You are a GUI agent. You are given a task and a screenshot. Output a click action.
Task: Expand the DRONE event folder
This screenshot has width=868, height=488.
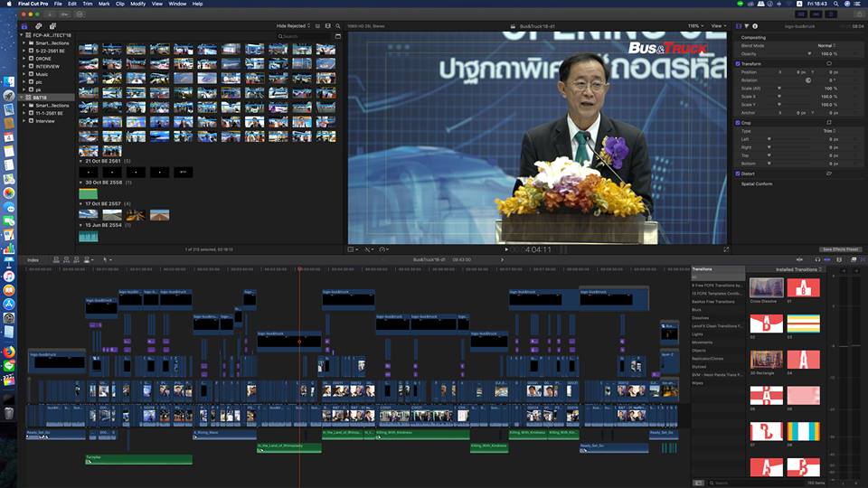coord(25,58)
